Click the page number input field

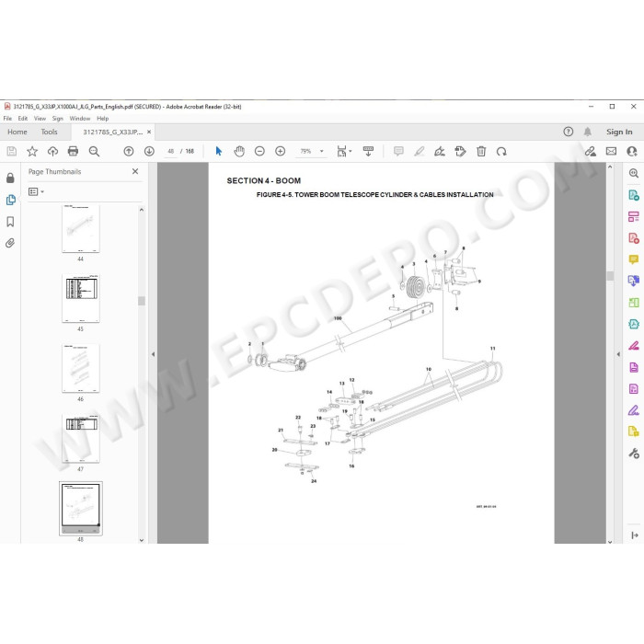(x=171, y=151)
